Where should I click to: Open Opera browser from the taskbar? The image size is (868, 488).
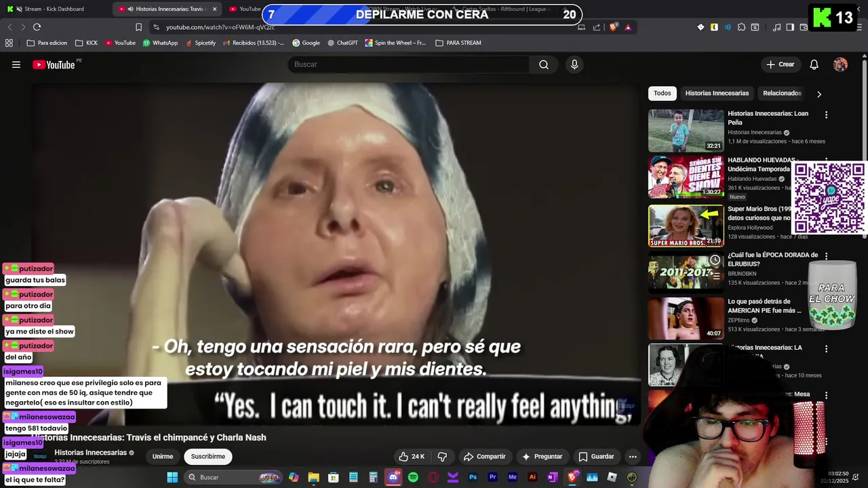click(x=433, y=477)
